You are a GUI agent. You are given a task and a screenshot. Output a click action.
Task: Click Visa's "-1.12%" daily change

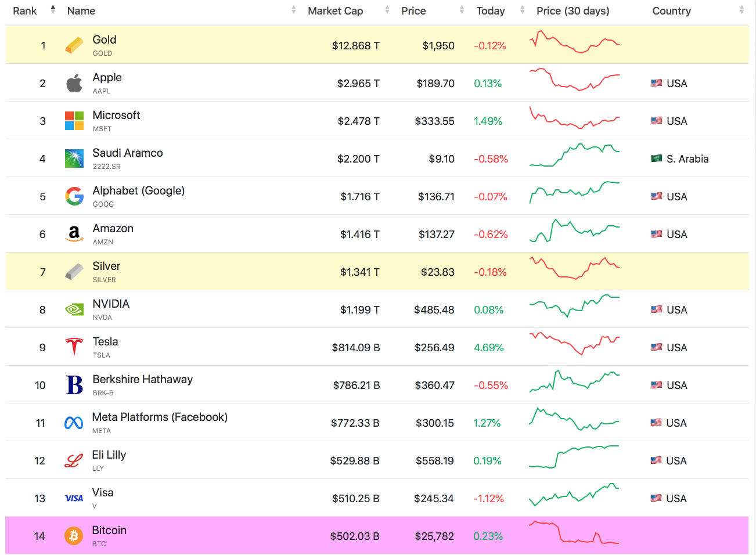[x=489, y=498]
